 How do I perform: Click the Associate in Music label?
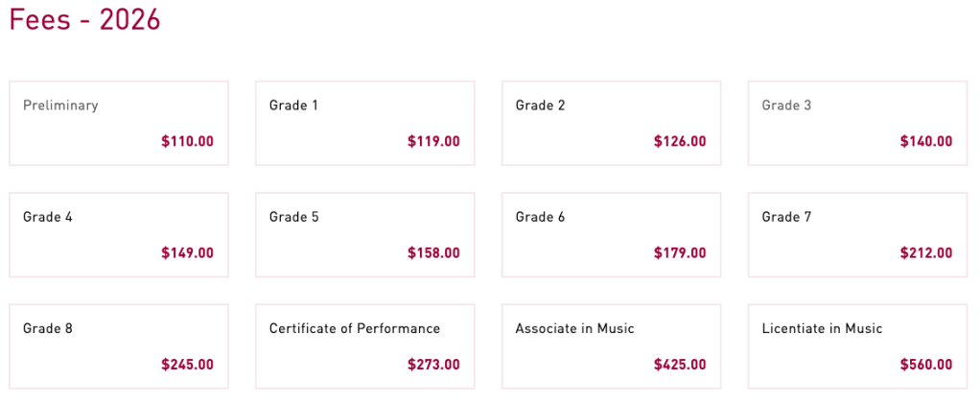574,328
